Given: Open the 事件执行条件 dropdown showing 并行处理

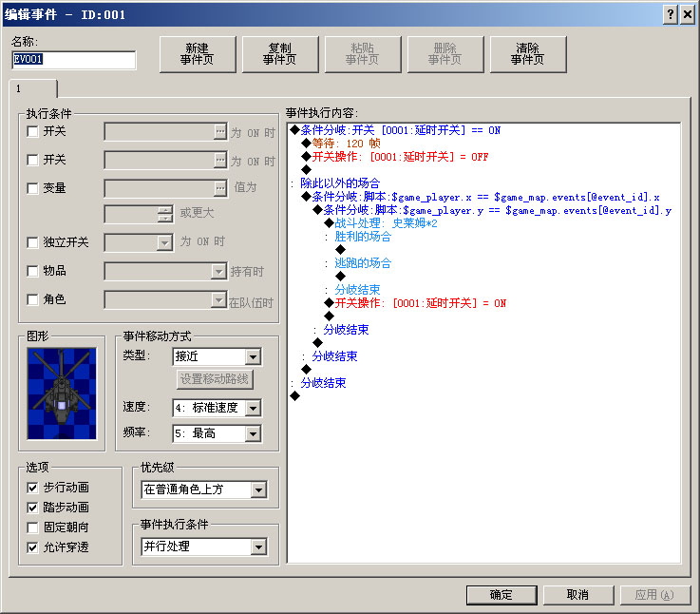Looking at the screenshot, I should pyautogui.click(x=258, y=547).
